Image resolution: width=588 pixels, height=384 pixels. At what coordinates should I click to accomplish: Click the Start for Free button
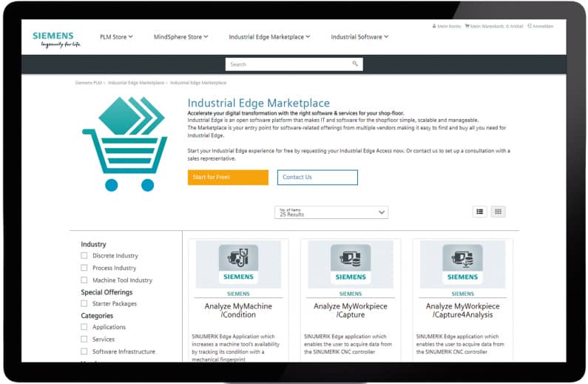coord(228,177)
